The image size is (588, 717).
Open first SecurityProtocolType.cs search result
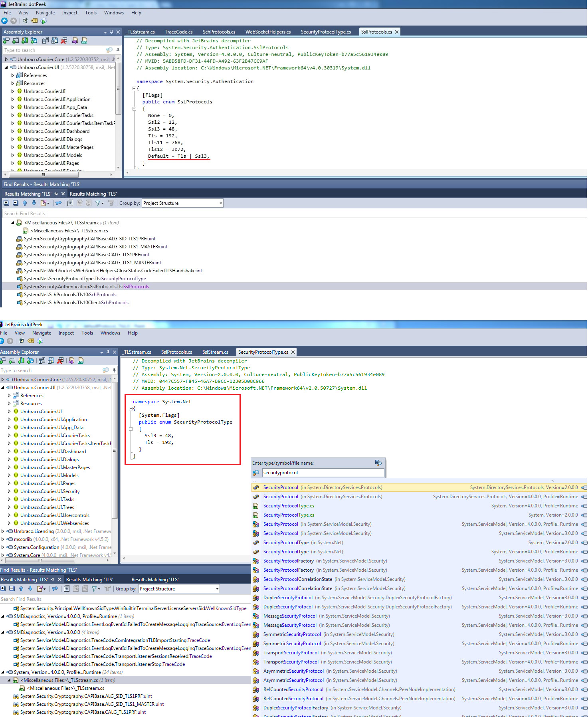click(x=419, y=505)
